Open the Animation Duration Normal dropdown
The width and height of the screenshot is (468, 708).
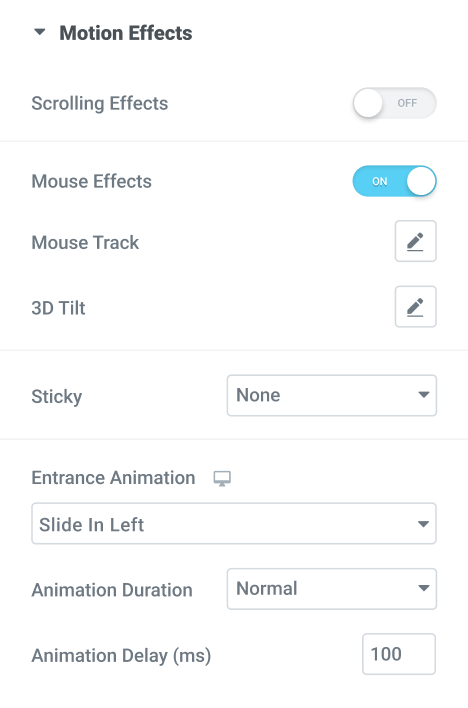[x=332, y=589]
